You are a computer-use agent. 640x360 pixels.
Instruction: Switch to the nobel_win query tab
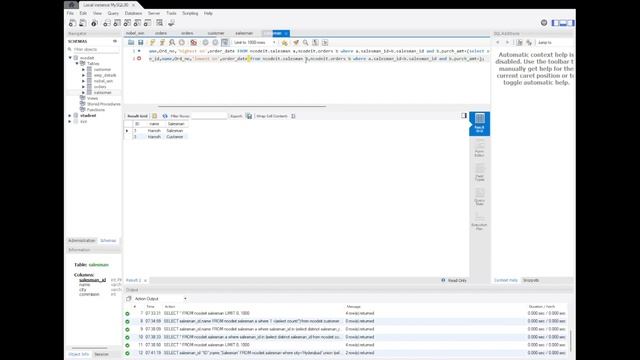tap(135, 33)
